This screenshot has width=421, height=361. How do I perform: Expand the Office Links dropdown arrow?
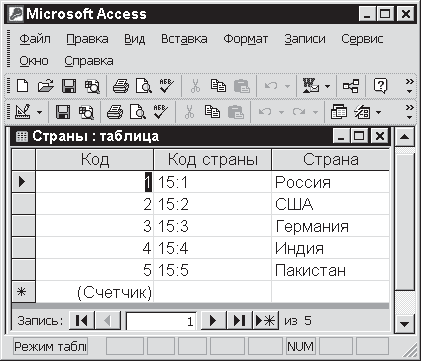[x=327, y=87]
